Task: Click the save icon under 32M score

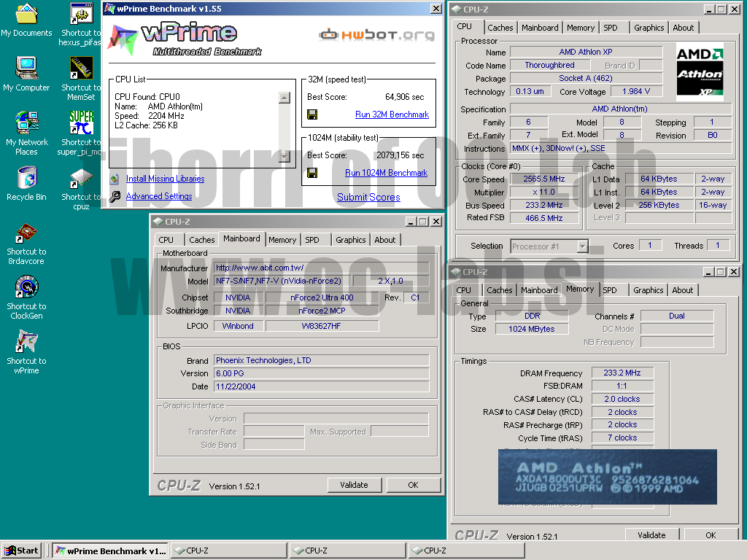Action: [x=312, y=114]
